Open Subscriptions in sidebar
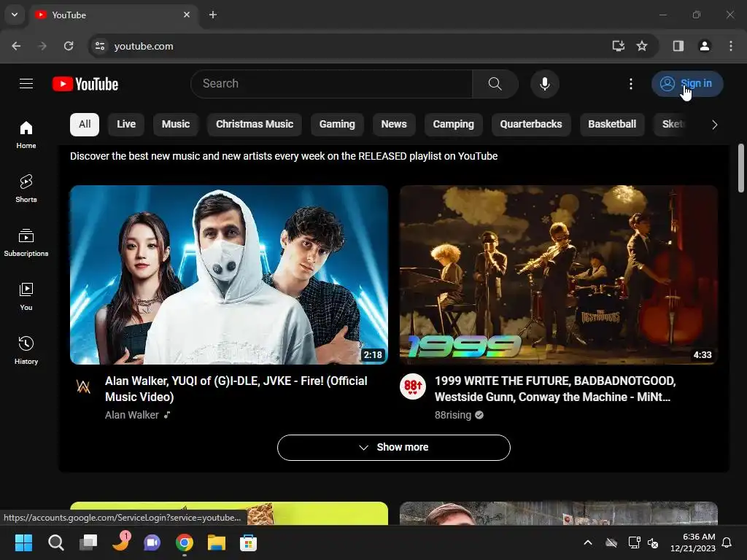The width and height of the screenshot is (747, 560). click(x=26, y=242)
